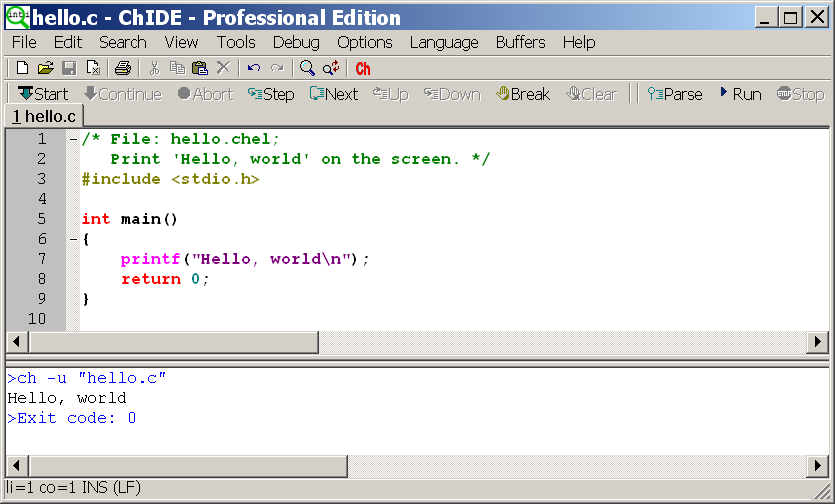The width and height of the screenshot is (835, 504).
Task: Collapse the main function fold on line 6
Action: (x=73, y=239)
